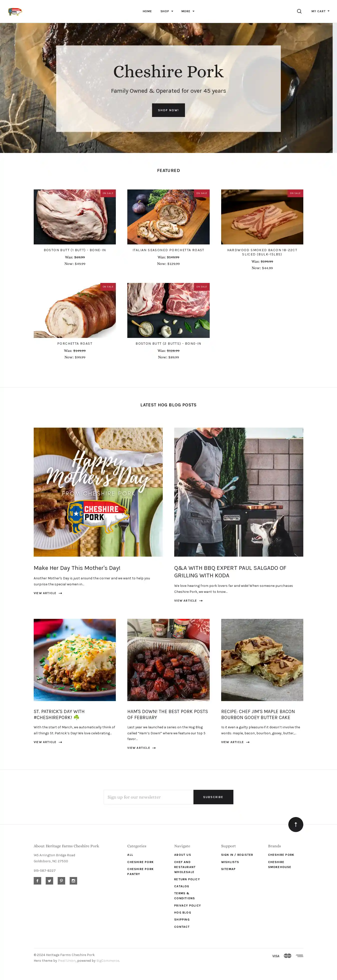Open the Hardwood Smoked Bacon product image
337x980 pixels.
pos(262,217)
